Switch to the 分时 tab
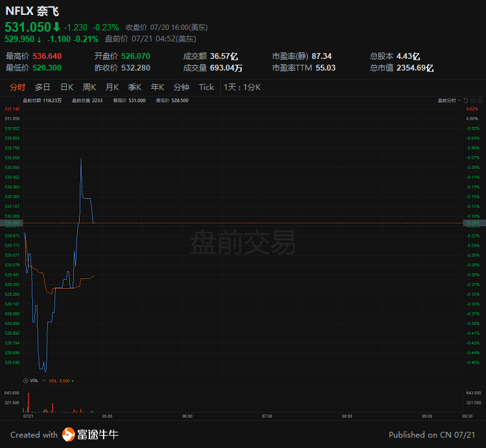 [x=17, y=87]
